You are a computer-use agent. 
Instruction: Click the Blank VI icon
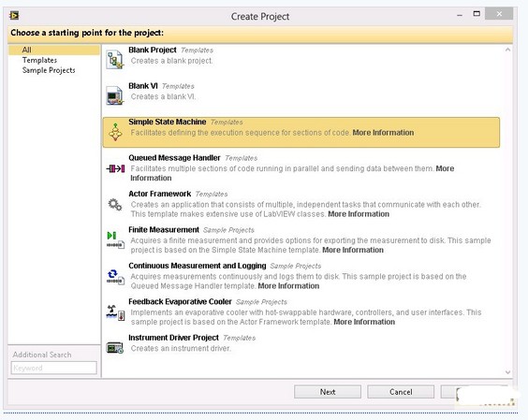pos(115,95)
